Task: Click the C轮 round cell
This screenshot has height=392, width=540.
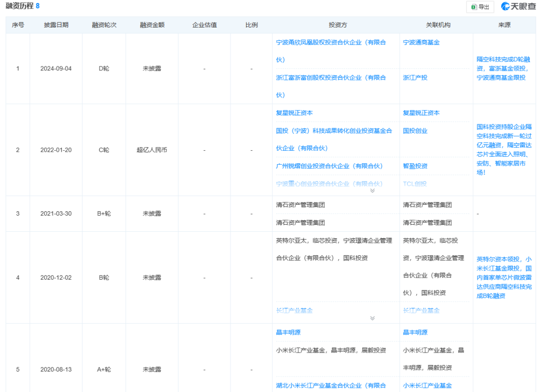Action: pos(104,150)
